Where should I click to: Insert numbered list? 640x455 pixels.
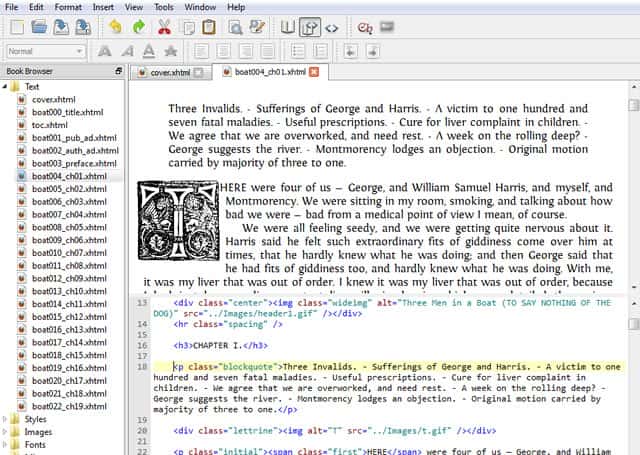point(320,51)
